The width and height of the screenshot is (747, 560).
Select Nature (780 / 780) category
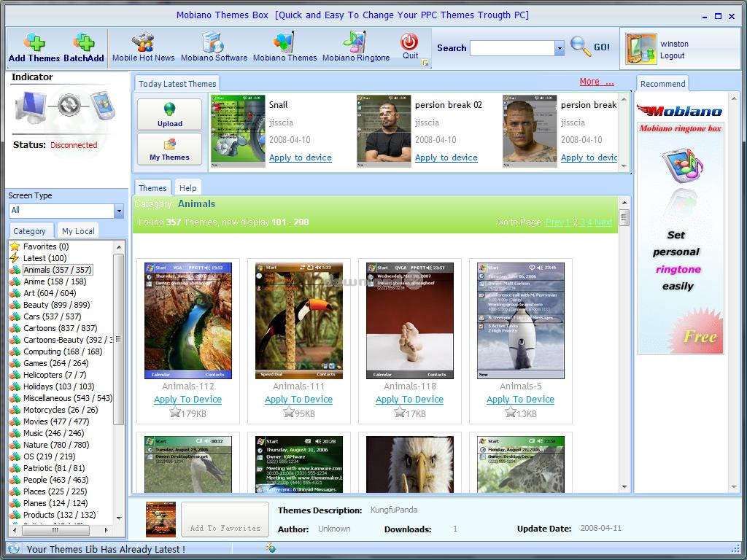[x=56, y=445]
